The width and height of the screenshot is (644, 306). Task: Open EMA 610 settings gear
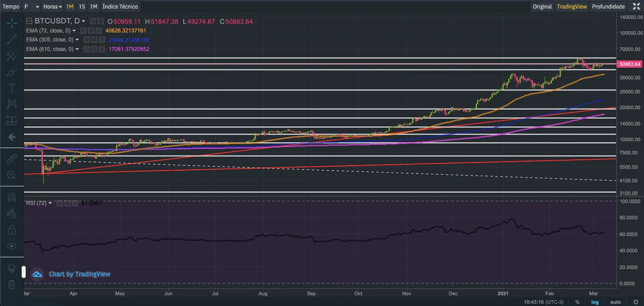click(x=94, y=49)
